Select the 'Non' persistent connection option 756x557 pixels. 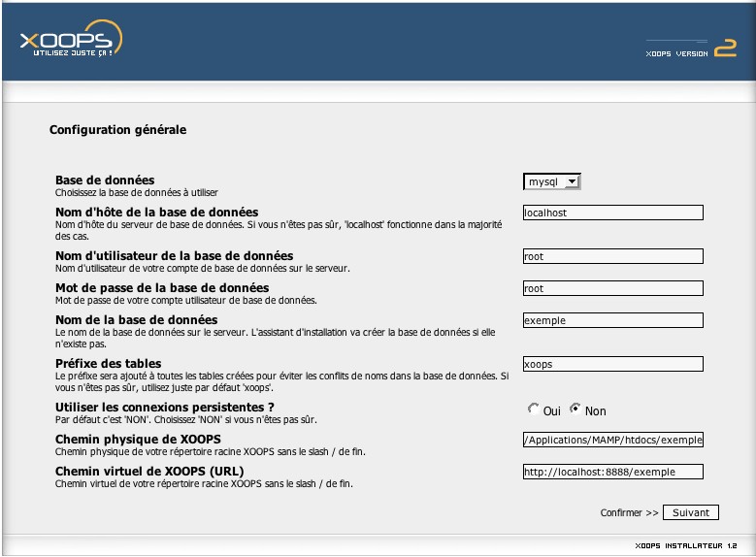[575, 410]
